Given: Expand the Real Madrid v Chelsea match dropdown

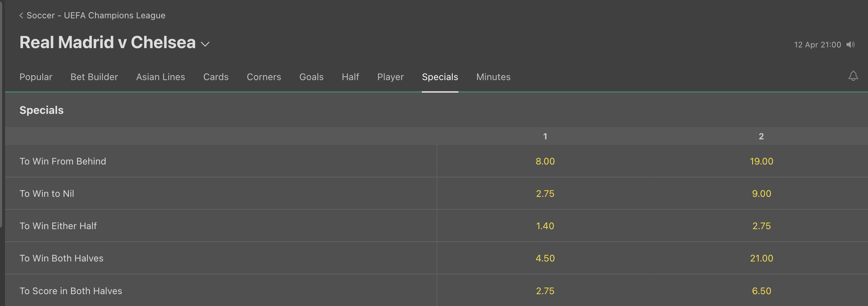Looking at the screenshot, I should (x=205, y=44).
